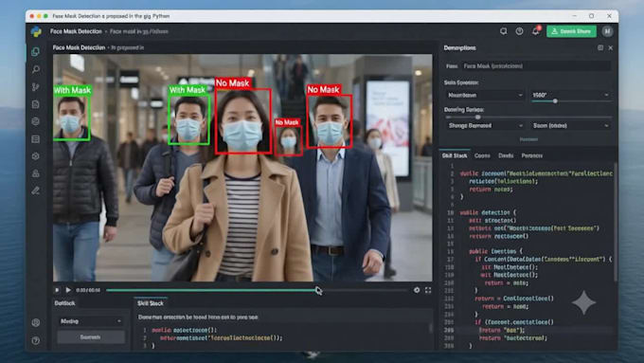Image resolution: width=644 pixels, height=363 pixels.
Task: Open the Nlxurdown dropdown
Action: coord(485,95)
